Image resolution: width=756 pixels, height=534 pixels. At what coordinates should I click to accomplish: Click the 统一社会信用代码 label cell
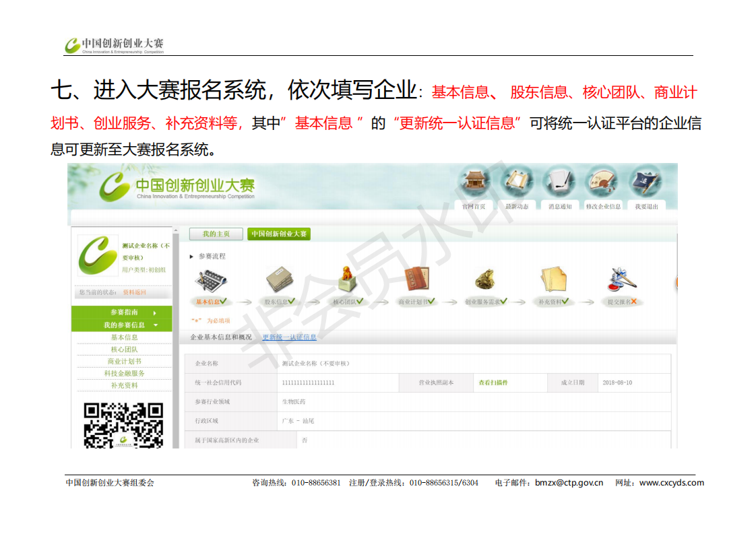tap(231, 382)
